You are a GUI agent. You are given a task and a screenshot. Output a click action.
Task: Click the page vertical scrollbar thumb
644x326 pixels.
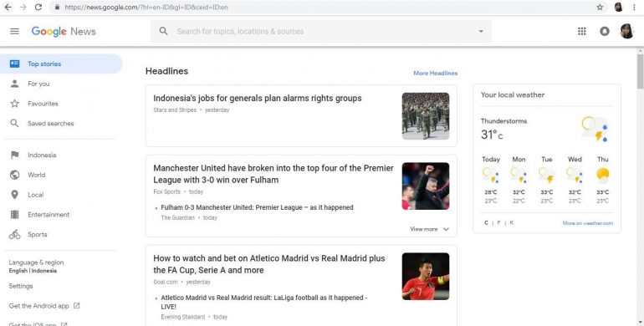click(x=641, y=70)
